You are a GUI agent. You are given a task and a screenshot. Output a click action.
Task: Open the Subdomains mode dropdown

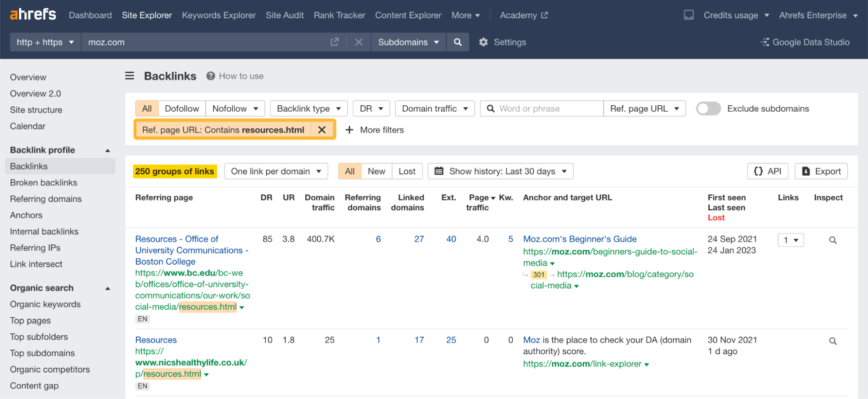pyautogui.click(x=407, y=42)
